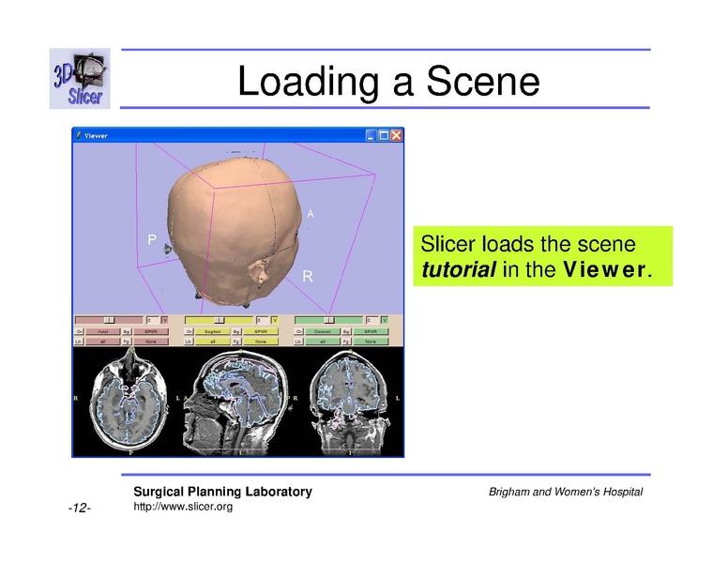Screen dimensions: 728x563
Task: Open the red panel 'all' label dropdown
Action: click(x=102, y=342)
